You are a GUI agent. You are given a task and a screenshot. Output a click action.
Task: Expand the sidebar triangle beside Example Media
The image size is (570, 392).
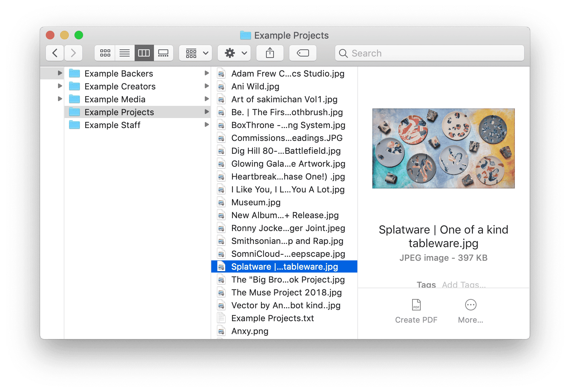[x=60, y=99]
